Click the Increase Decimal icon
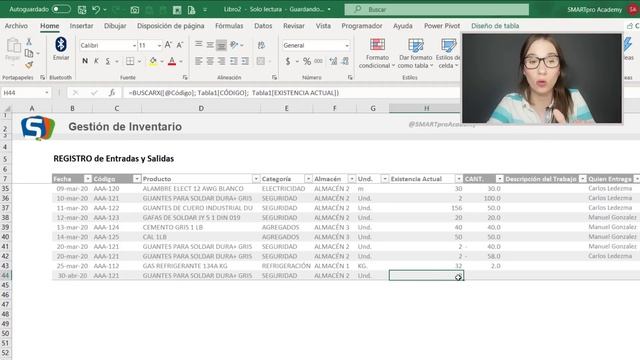The width and height of the screenshot is (640, 360). [x=333, y=61]
